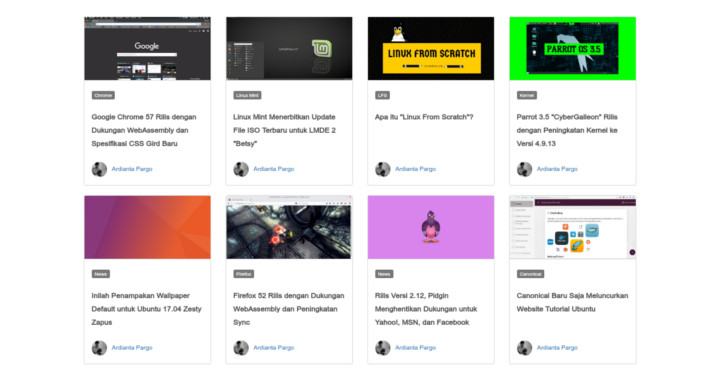Click author avatar on Linux Mint card
The width and height of the screenshot is (720, 380).
pos(241,169)
